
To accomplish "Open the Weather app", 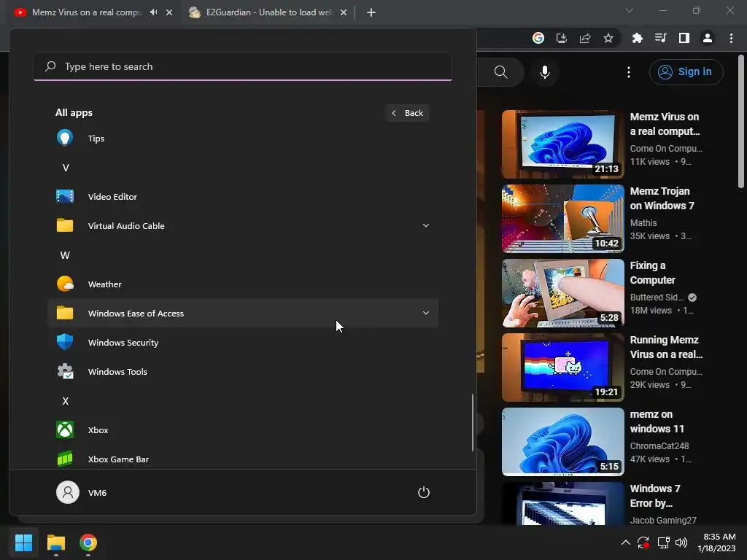I will (242, 284).
